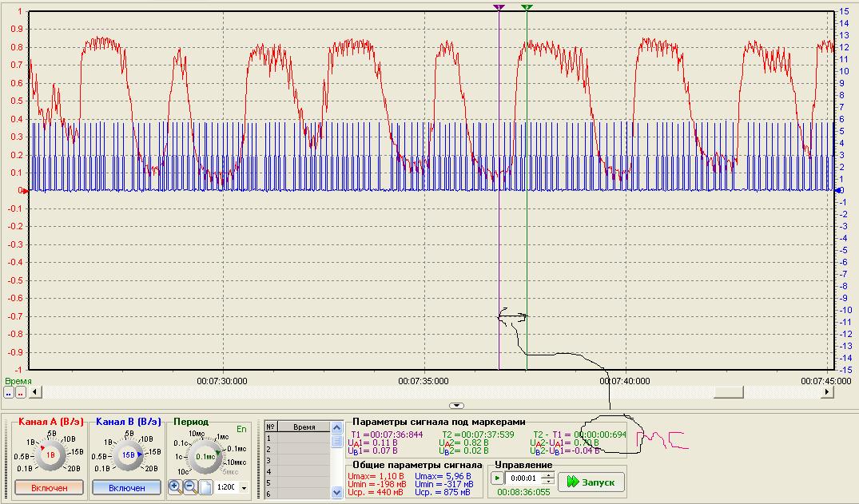Click the red dots channel button
This screenshot has height=504, width=859.
click(x=21, y=392)
